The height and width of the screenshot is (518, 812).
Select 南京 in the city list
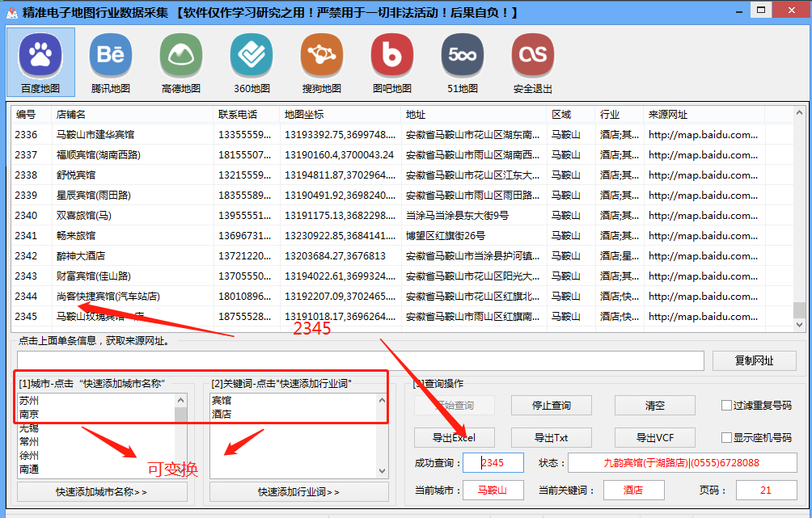pyautogui.click(x=29, y=415)
